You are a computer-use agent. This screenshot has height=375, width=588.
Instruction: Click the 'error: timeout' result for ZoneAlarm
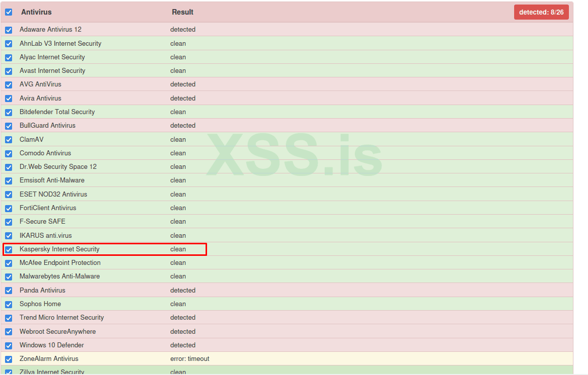[x=190, y=358]
